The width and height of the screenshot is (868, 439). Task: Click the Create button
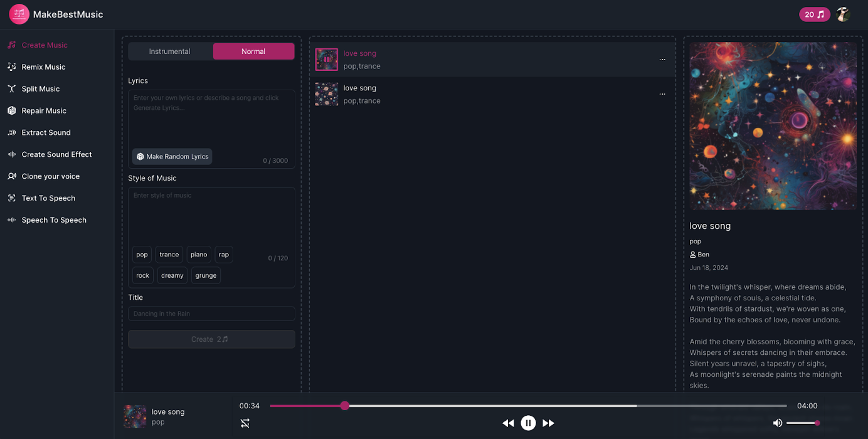(x=211, y=339)
